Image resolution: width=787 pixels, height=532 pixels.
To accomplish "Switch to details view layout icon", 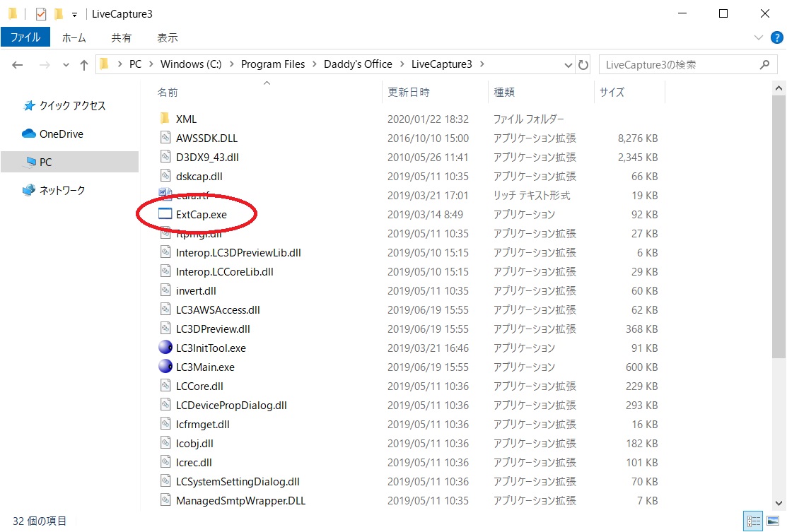I will point(753,521).
